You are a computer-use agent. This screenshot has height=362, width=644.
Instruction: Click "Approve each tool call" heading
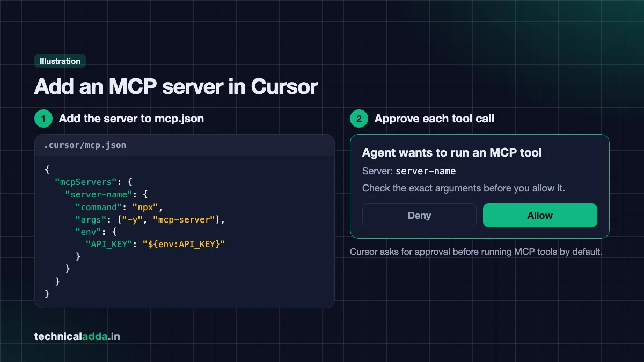tap(434, 119)
